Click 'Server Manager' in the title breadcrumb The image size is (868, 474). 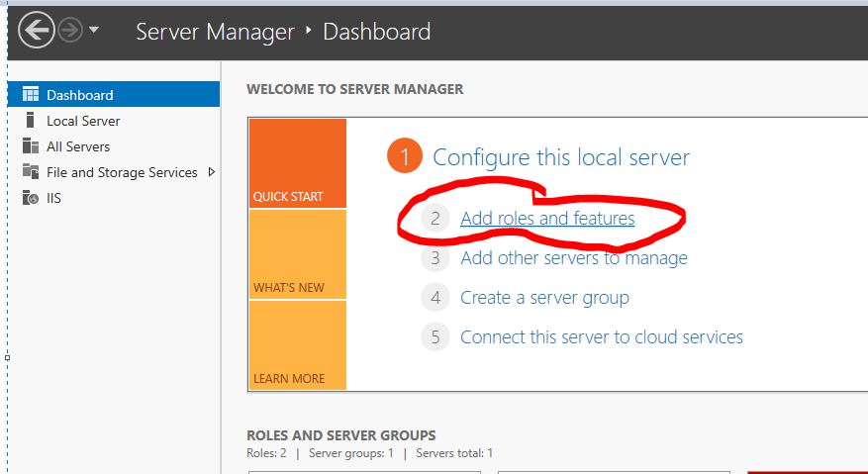coord(215,32)
